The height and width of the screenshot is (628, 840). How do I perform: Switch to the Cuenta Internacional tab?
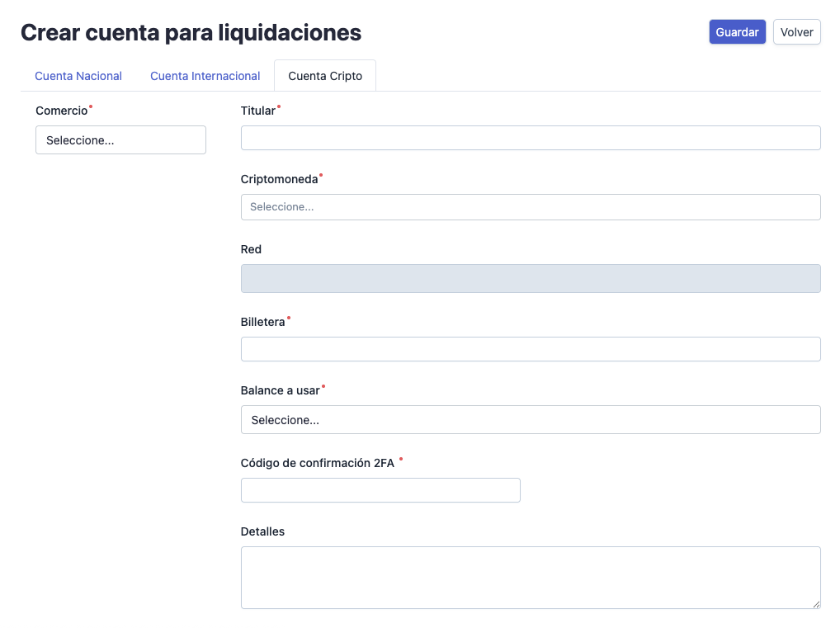[x=205, y=75]
